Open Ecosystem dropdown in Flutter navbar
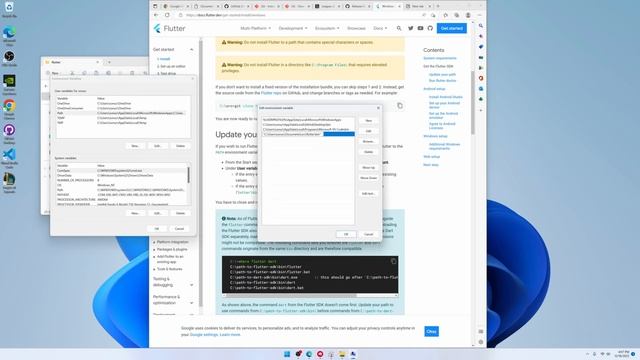The width and height of the screenshot is (640, 360). [x=327, y=28]
